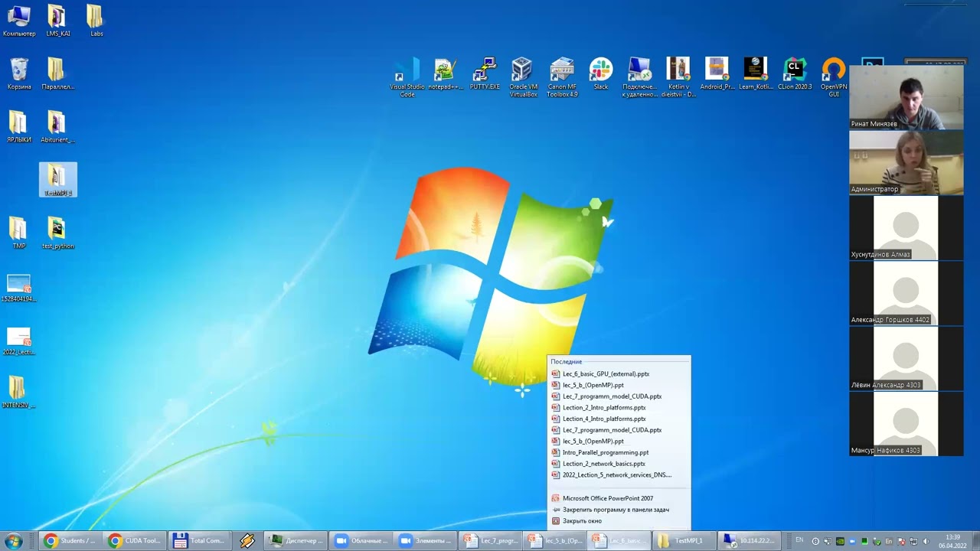Launch the OpenVPN GUI shortcut

[x=834, y=78]
